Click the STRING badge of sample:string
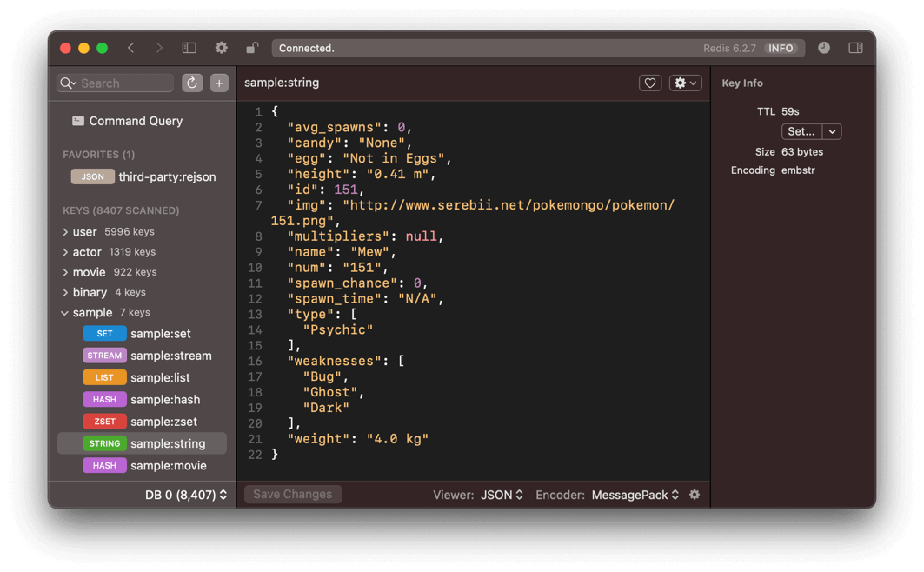924x572 pixels. [x=104, y=443]
